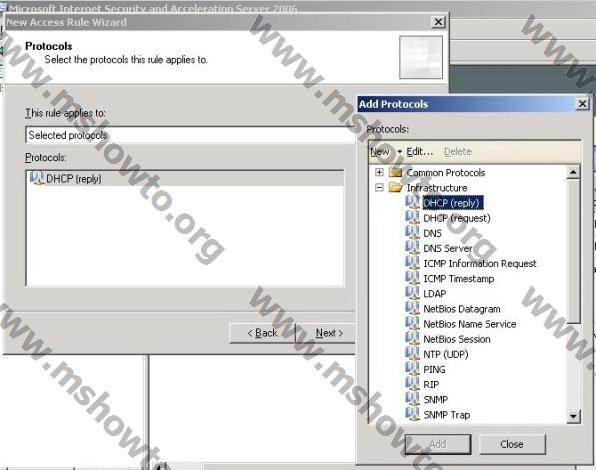Click scrollbar up arrow in protocol list
The image size is (596, 470).
[x=573, y=172]
